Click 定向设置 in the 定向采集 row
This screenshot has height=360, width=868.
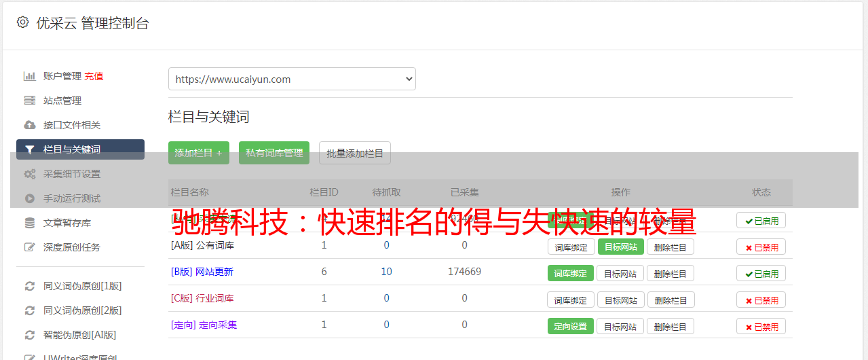pyautogui.click(x=571, y=326)
